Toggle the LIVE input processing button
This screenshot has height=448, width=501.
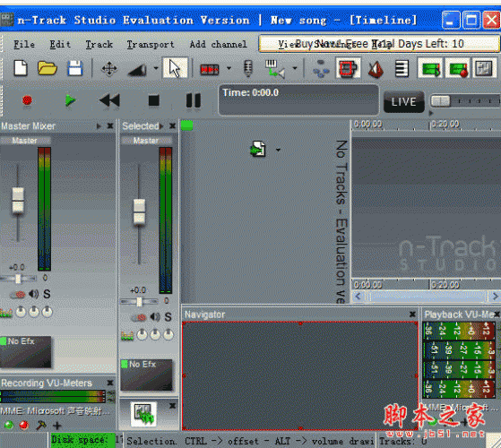click(x=404, y=102)
